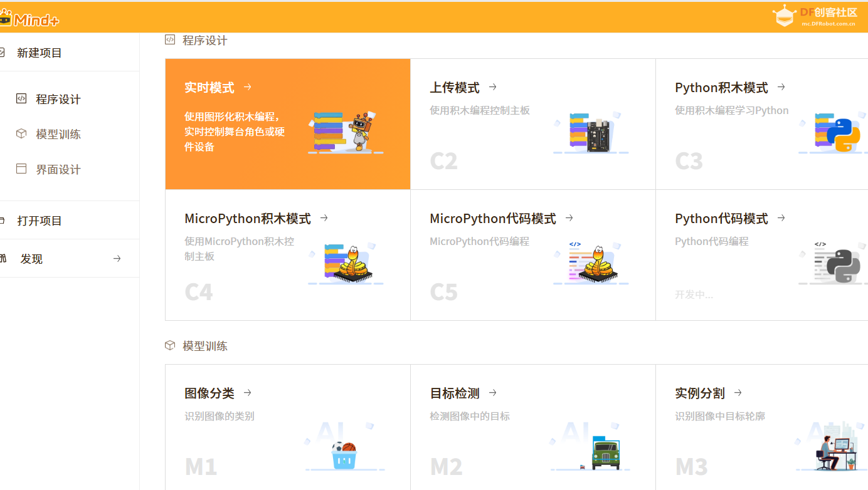Click the 程序设计 section heading icon
This screenshot has width=868, height=490.
coord(170,39)
